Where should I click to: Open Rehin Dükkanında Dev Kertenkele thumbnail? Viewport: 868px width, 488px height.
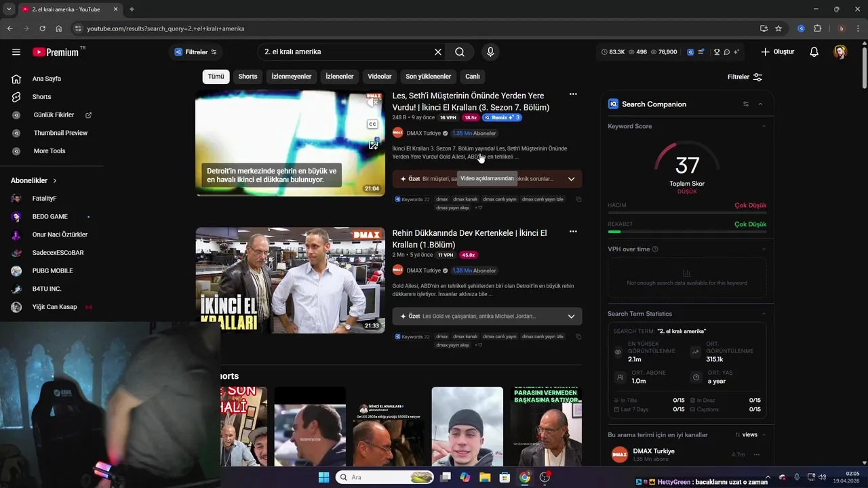pos(290,280)
